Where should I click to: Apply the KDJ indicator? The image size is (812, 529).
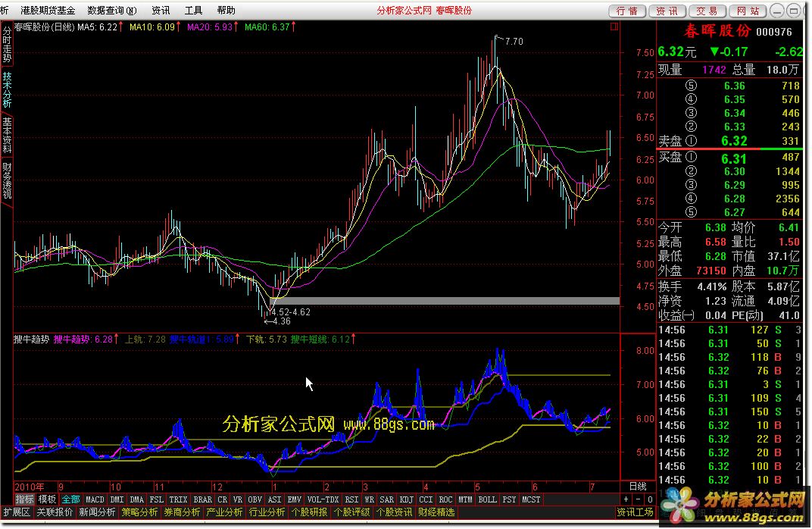click(407, 499)
